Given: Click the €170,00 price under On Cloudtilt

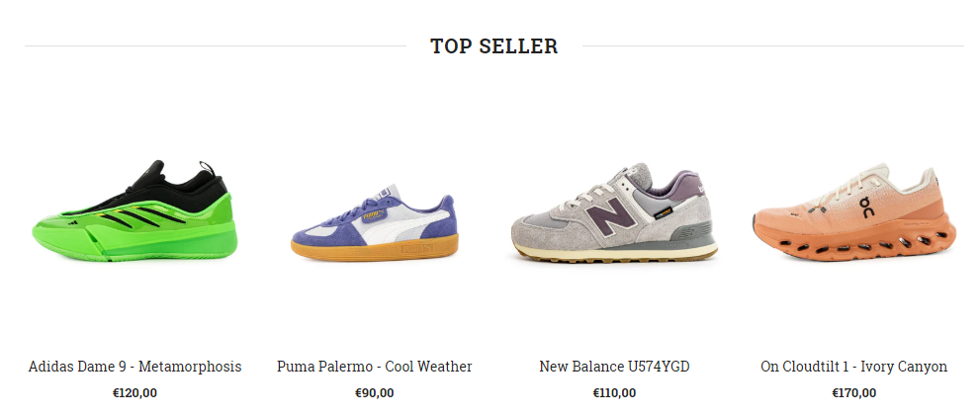Looking at the screenshot, I should coord(853,393).
